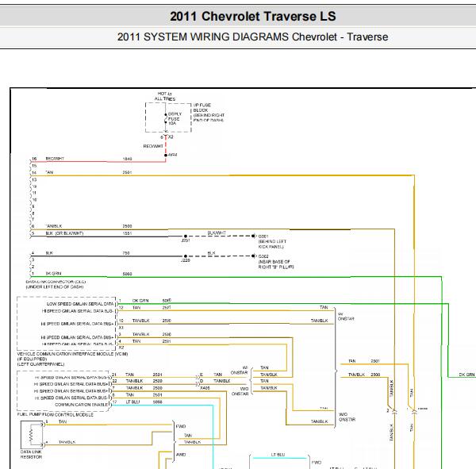Click the "DK GRN" label at the right edge
The width and height of the screenshot is (476, 469).
coord(466,375)
